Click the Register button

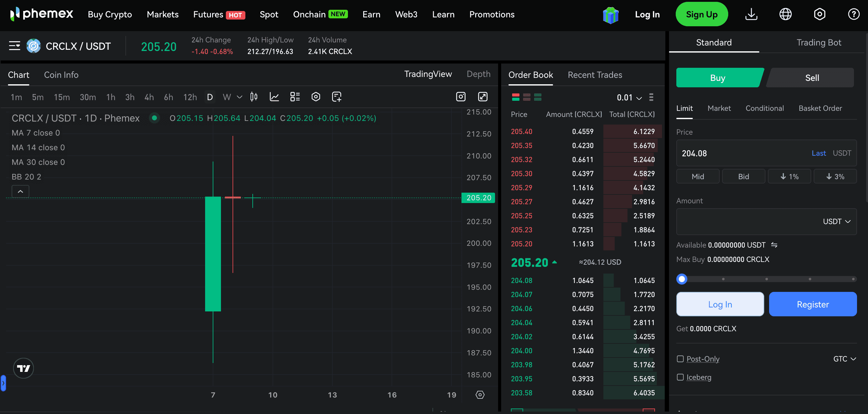813,304
